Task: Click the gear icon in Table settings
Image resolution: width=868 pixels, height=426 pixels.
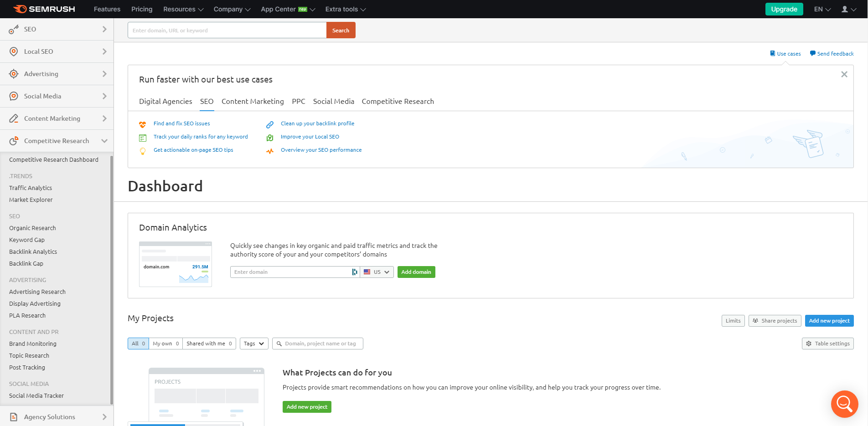Action: [x=809, y=344]
